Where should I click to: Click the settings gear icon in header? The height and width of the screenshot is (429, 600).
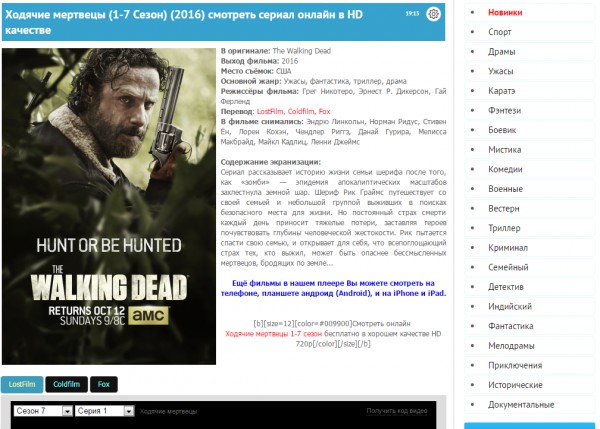click(x=433, y=14)
